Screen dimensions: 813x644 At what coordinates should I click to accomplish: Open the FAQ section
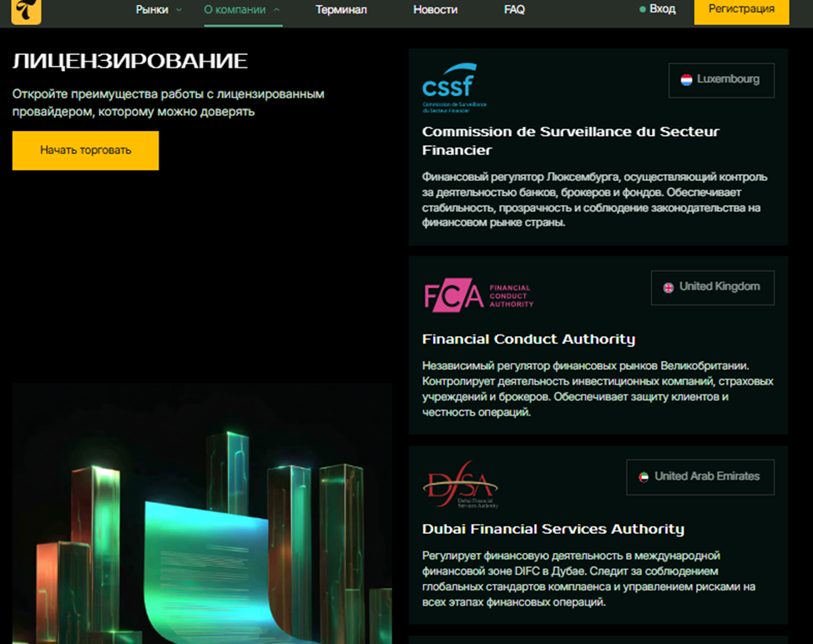click(514, 10)
